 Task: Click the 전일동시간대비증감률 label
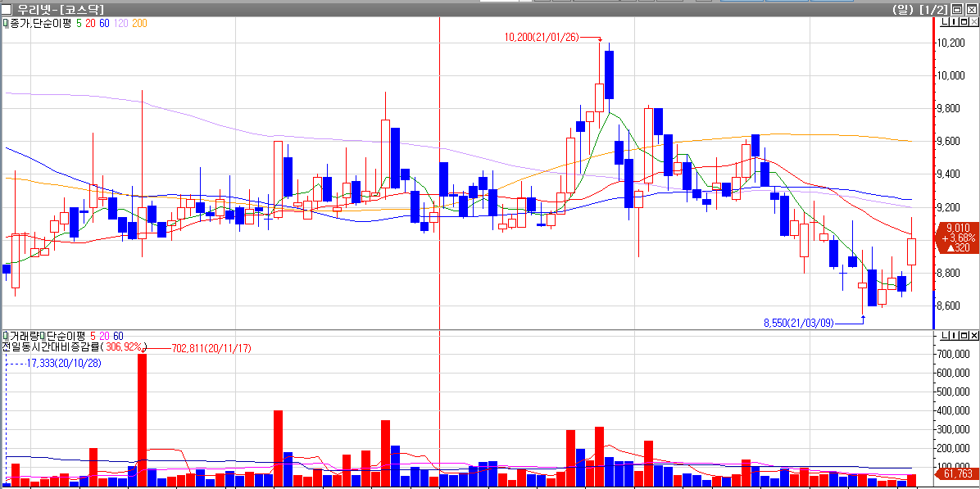pyautogui.click(x=50, y=346)
